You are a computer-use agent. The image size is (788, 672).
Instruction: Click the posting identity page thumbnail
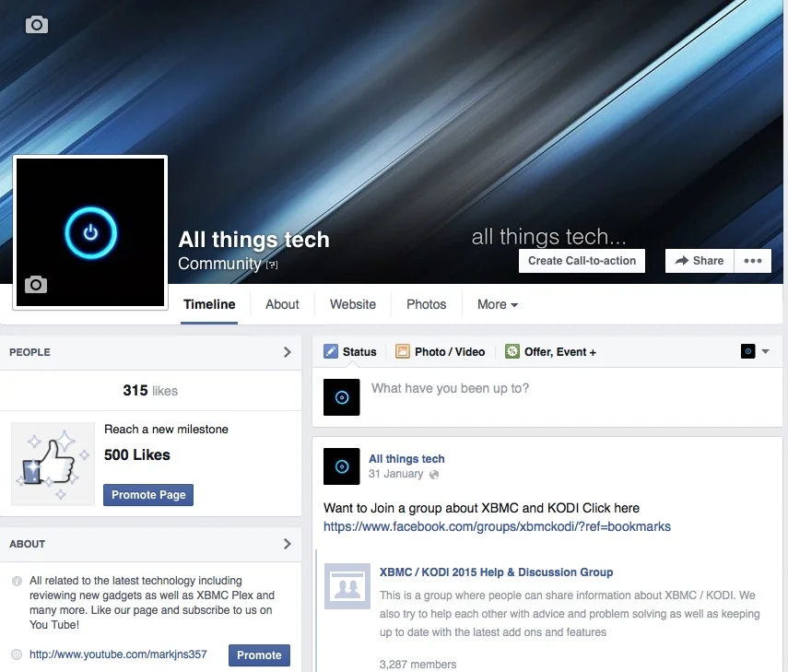click(x=747, y=351)
